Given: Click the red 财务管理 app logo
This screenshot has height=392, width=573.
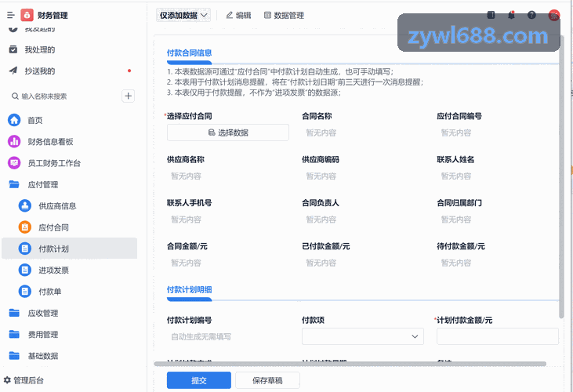Looking at the screenshot, I should pyautogui.click(x=27, y=15).
